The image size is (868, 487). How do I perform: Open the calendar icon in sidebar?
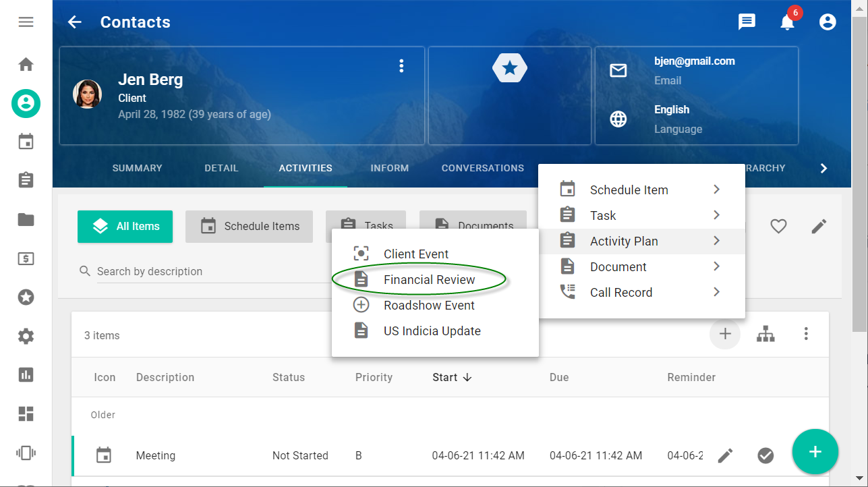pos(26,142)
